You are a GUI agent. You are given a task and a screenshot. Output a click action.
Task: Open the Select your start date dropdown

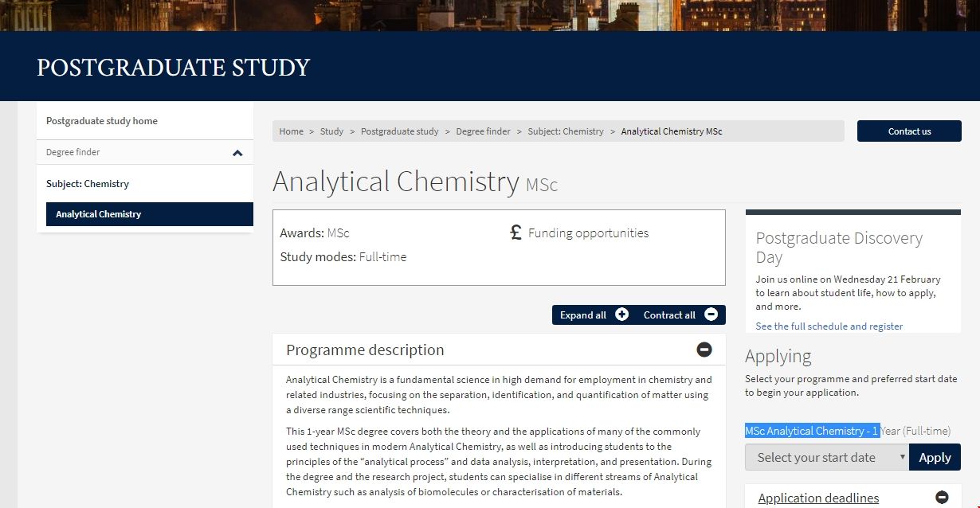(x=826, y=457)
